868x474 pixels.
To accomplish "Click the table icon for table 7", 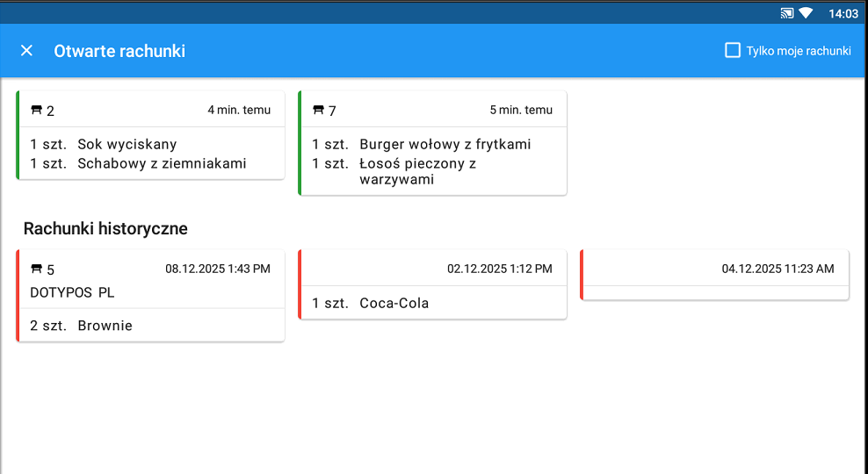I will click(318, 111).
